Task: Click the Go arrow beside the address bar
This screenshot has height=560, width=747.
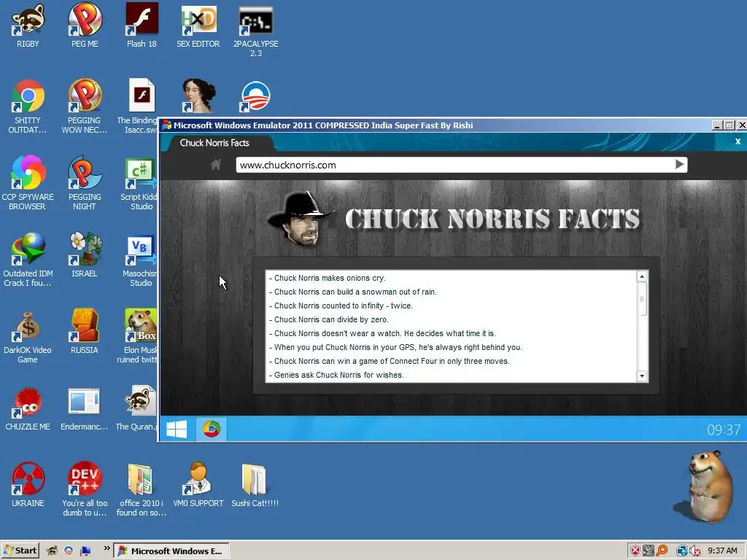Action: 679,165
